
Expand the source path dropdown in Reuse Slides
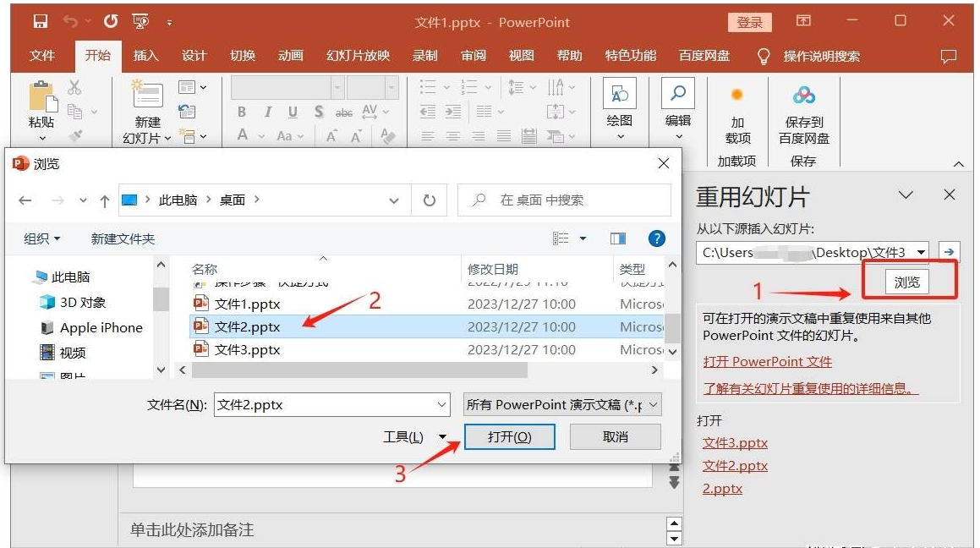coord(922,253)
